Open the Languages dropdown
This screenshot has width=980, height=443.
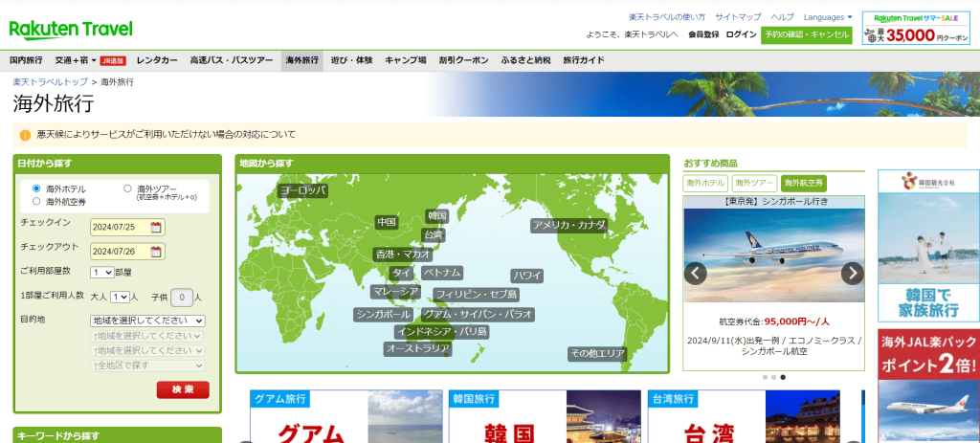click(x=828, y=17)
